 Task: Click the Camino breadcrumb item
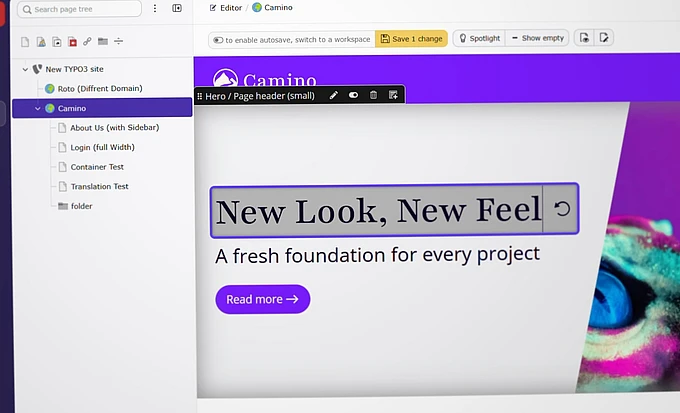coord(272,7)
